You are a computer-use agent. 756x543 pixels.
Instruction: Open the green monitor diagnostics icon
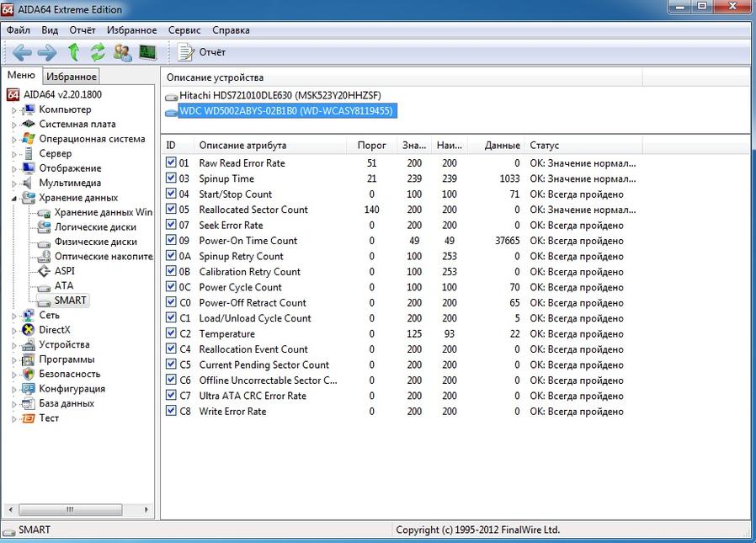point(147,52)
